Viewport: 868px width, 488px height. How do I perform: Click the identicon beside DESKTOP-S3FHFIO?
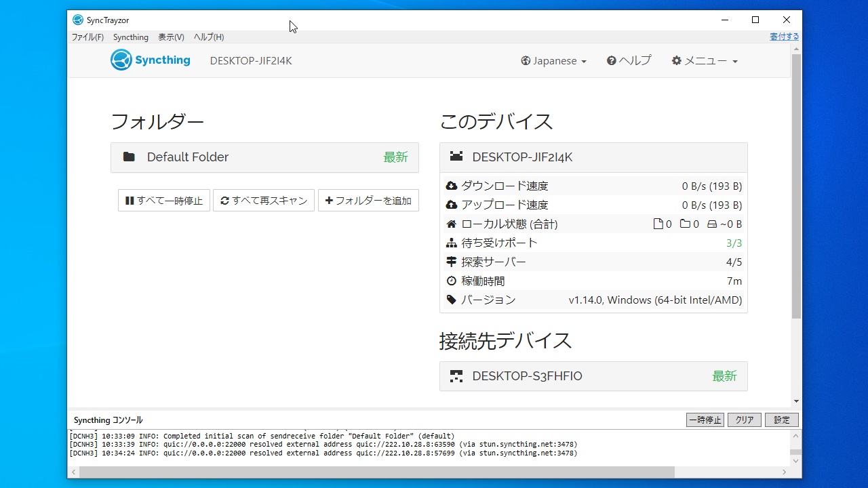pos(456,376)
